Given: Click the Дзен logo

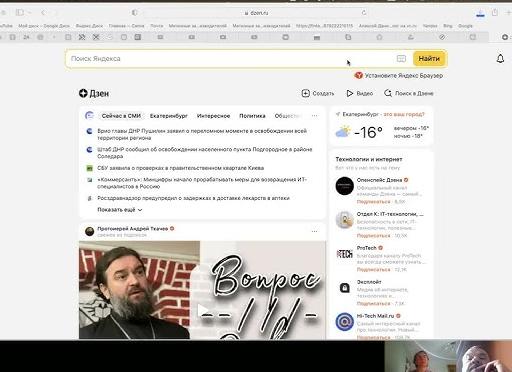Looking at the screenshot, I should (94, 93).
